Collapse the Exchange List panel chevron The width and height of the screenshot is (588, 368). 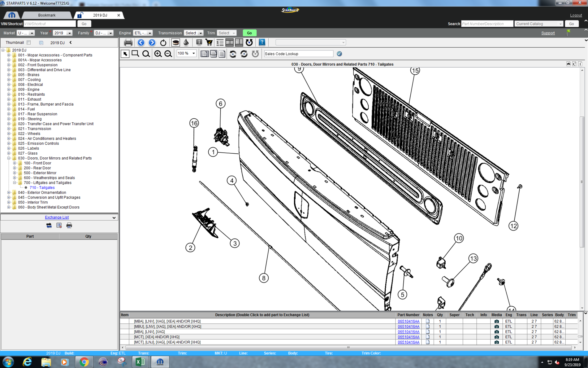point(114,218)
